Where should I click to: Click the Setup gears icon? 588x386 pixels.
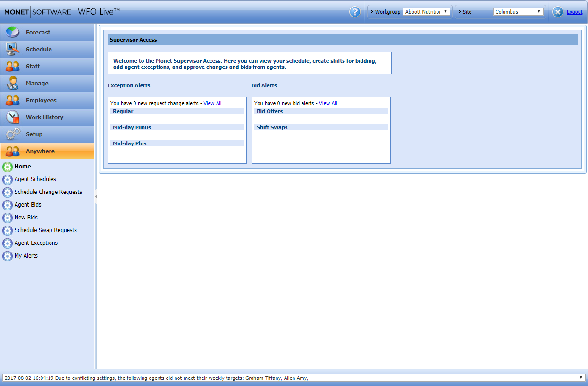coord(13,134)
